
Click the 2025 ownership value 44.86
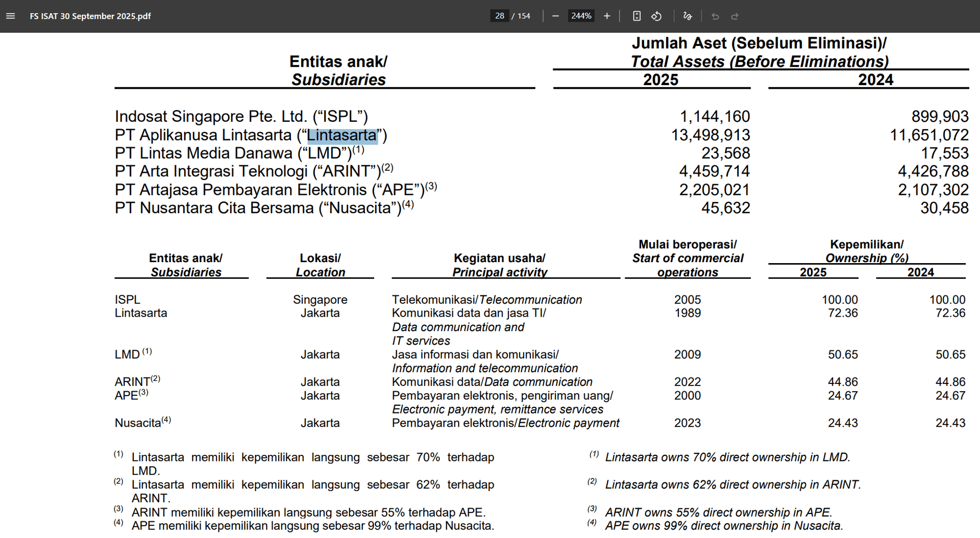coord(843,382)
